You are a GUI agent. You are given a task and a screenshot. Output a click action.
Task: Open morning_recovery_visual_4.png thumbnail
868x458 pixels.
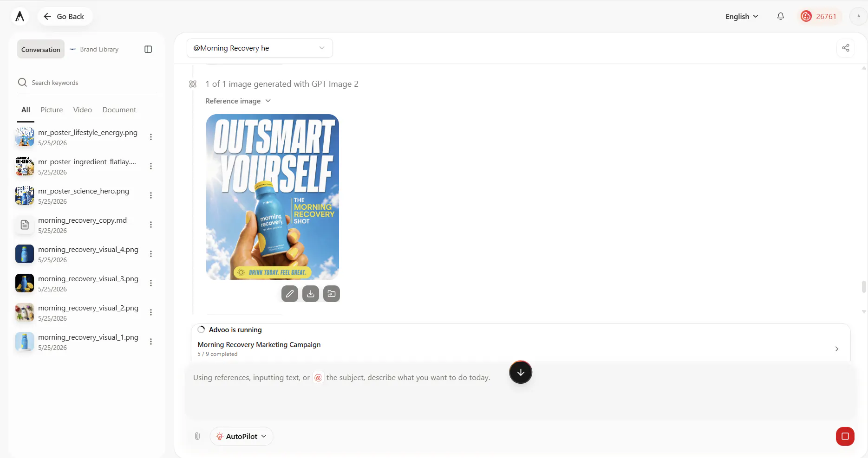(x=25, y=254)
